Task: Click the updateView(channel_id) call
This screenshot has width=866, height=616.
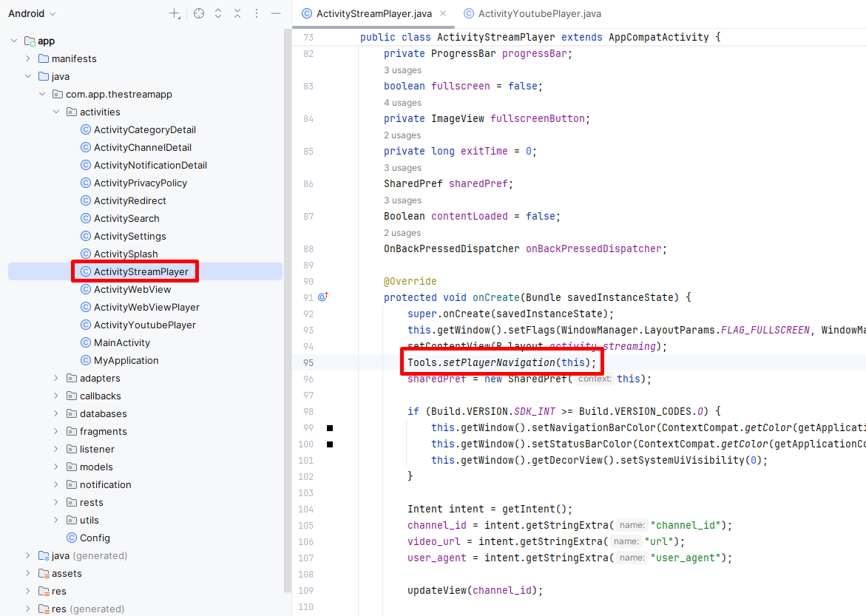Action: 475,590
